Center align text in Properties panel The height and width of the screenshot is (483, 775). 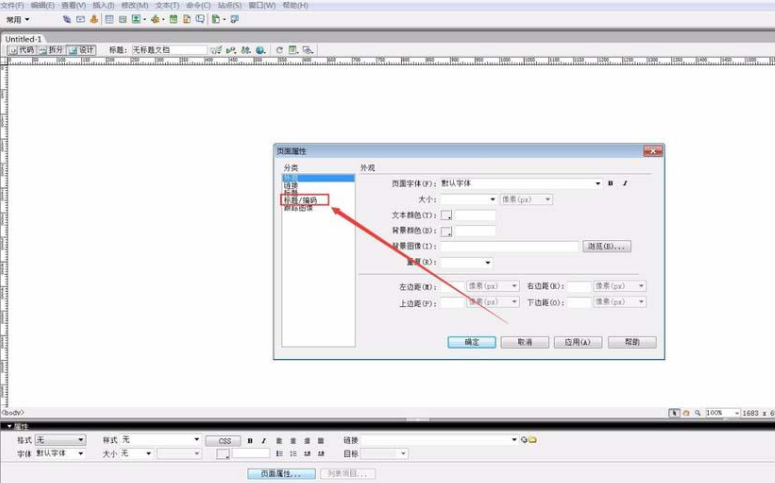click(x=293, y=440)
